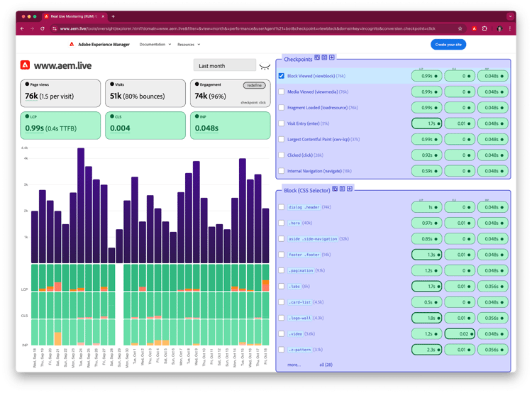The height and width of the screenshot is (393, 532).
Task: Click the aside .side-navigation selector label
Action: coord(313,239)
